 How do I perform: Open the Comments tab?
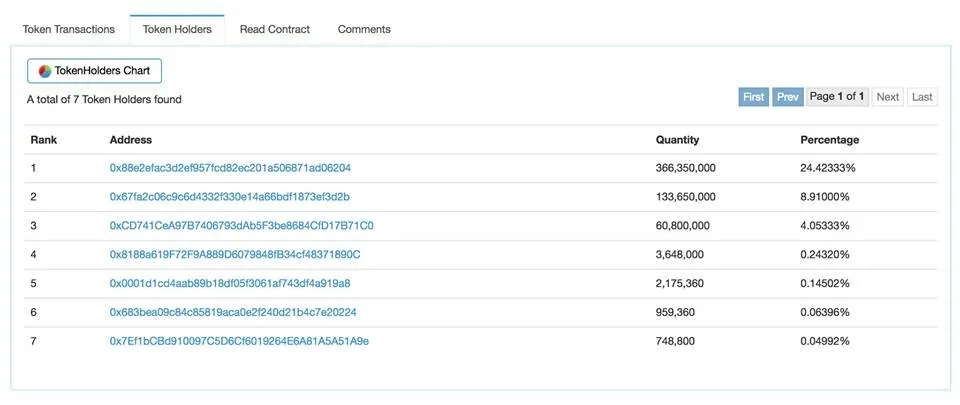[x=364, y=29]
